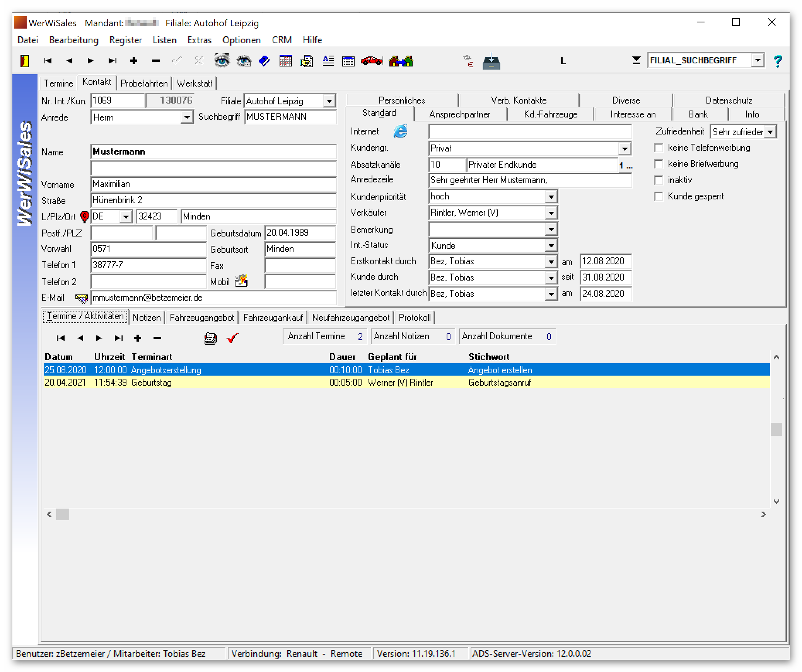Add a new contact with main toolbar plus
The height and width of the screenshot is (672, 802).
pos(134,61)
